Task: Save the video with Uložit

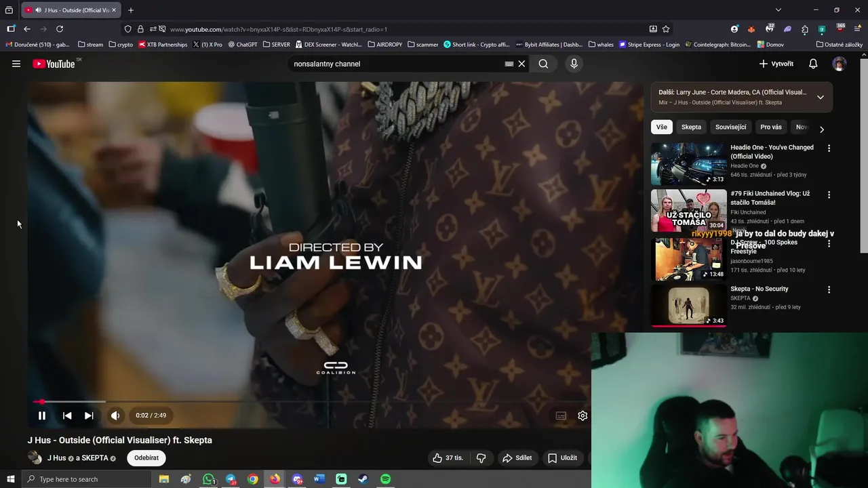Action: (562, 458)
